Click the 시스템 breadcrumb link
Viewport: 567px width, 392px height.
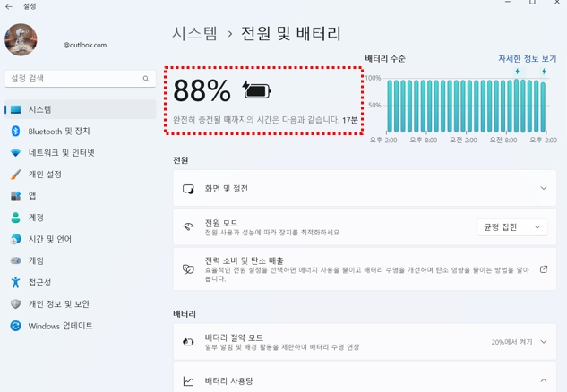tap(194, 34)
